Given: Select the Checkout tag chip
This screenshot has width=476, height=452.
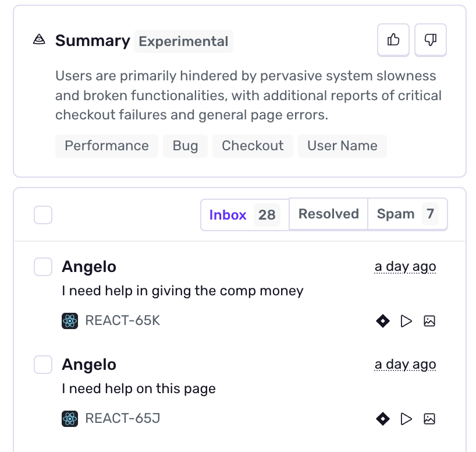Looking at the screenshot, I should 253,146.
